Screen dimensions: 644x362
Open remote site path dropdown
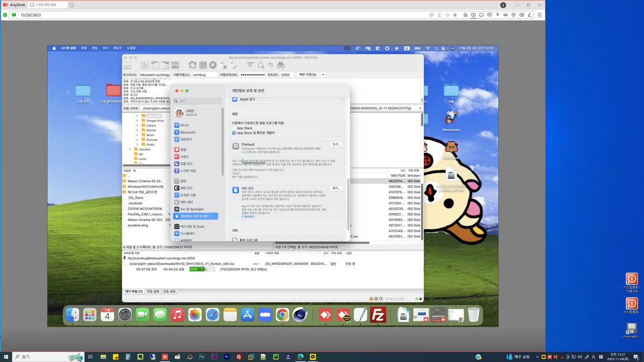coord(420,108)
